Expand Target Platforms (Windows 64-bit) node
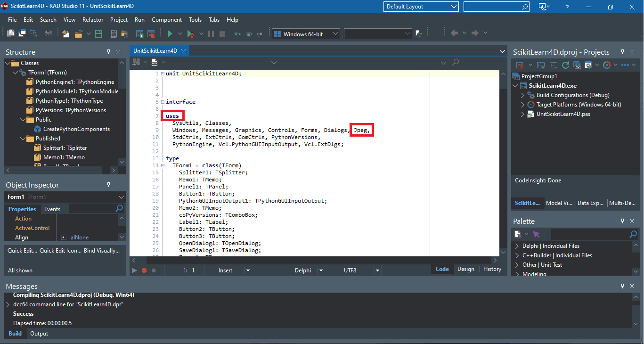Screen dimensions: 644x344 tap(523, 105)
